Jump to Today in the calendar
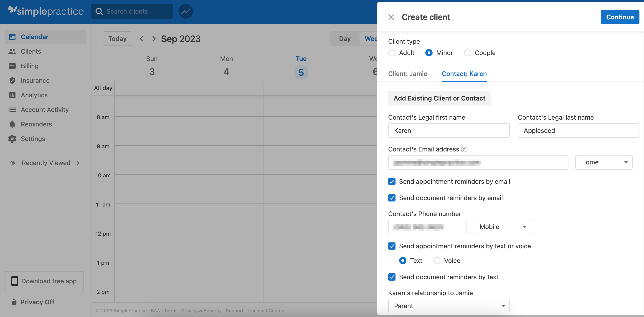Image resolution: width=644 pixels, height=317 pixels. pyautogui.click(x=117, y=38)
